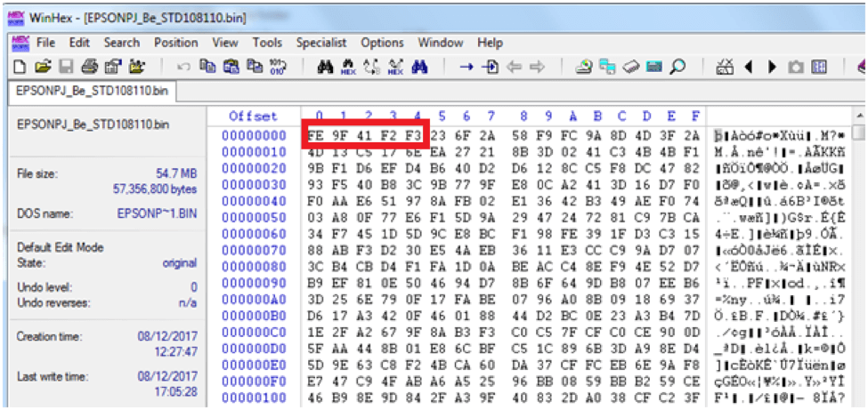Click the vertical scrollbar up arrow
868x410 pixels.
[859, 117]
